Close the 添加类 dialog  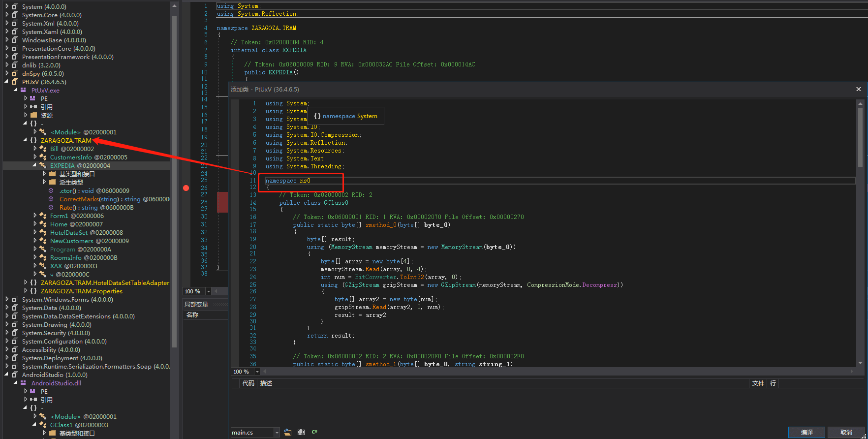[x=858, y=89]
